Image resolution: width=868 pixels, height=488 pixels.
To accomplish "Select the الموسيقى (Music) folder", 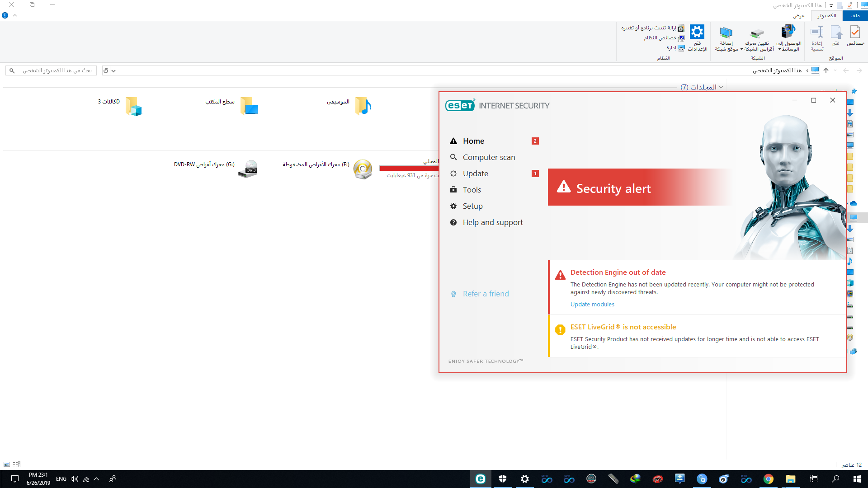I will click(349, 106).
